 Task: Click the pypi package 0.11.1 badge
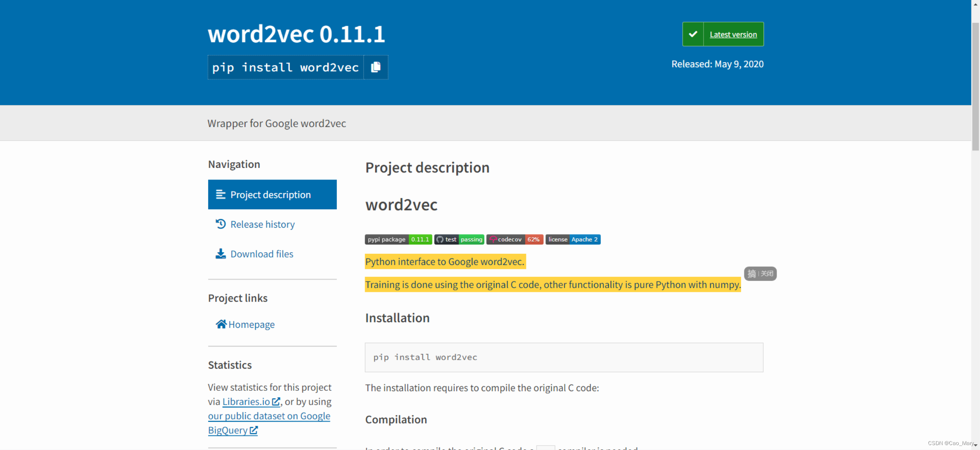point(398,240)
